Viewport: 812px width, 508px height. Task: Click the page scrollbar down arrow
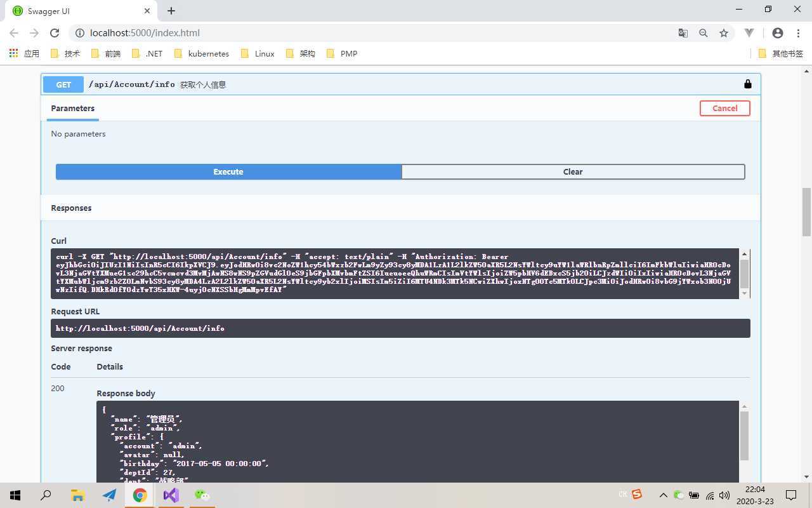(x=806, y=476)
